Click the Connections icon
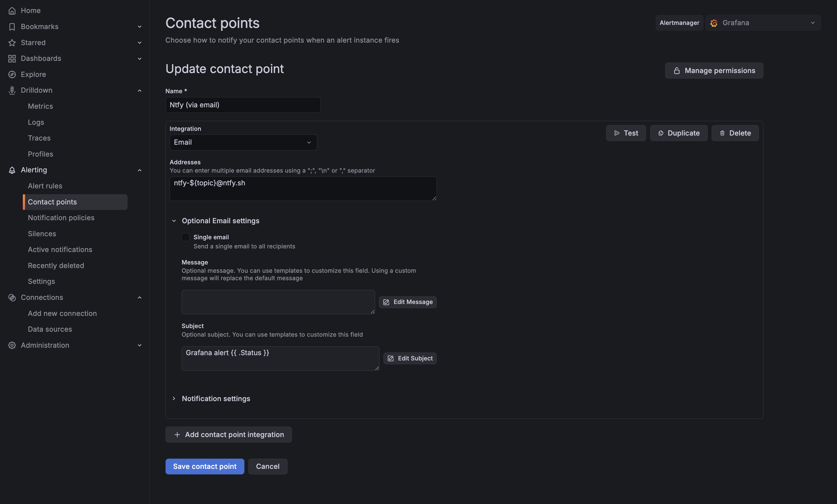The image size is (837, 504). (x=12, y=297)
